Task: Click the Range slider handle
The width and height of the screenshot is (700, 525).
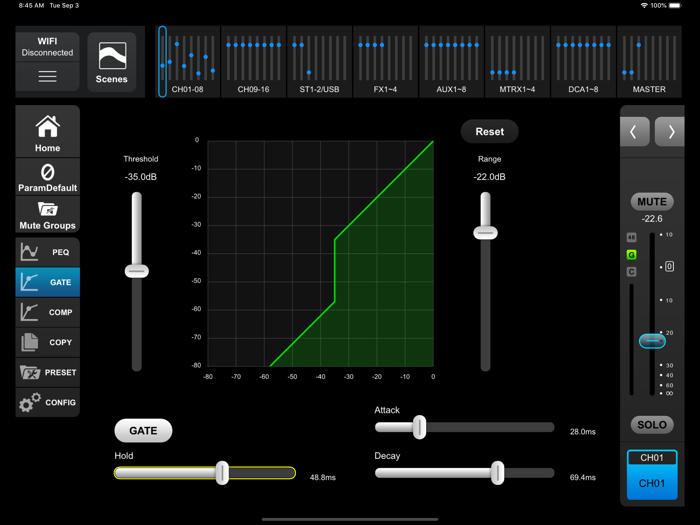Action: 485,233
